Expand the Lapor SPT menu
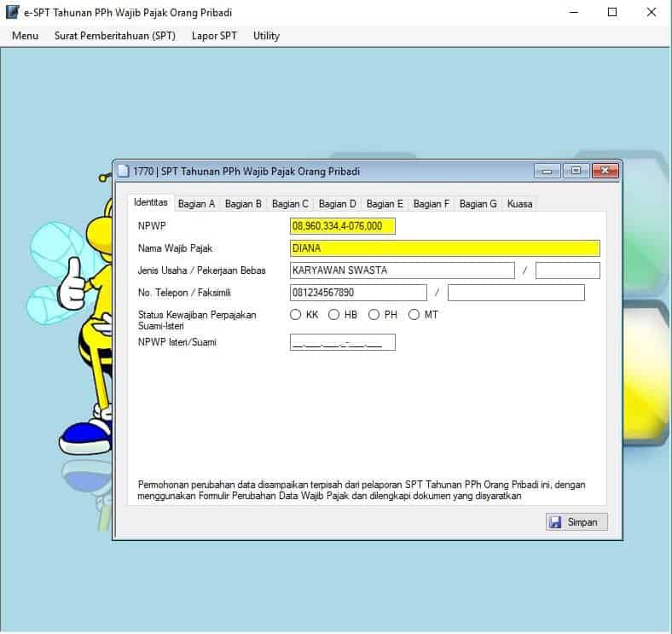 [214, 36]
